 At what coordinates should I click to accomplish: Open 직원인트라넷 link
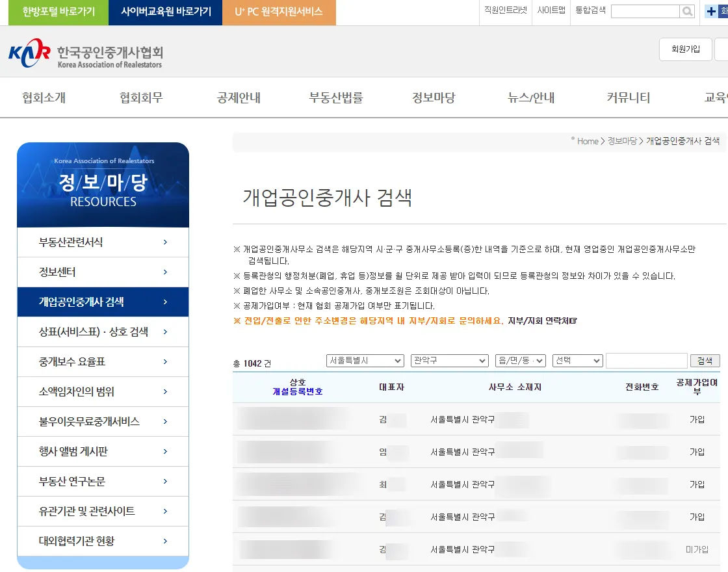coord(505,10)
